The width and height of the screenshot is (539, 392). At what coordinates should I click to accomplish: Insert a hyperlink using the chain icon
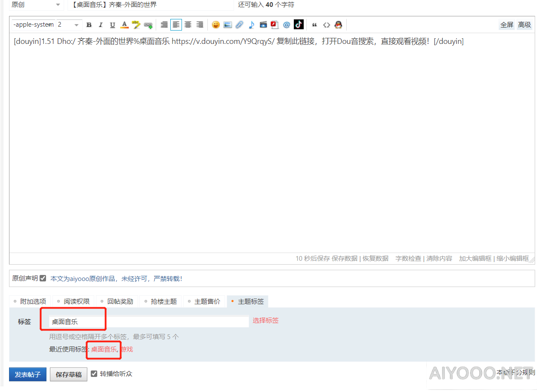pos(148,25)
